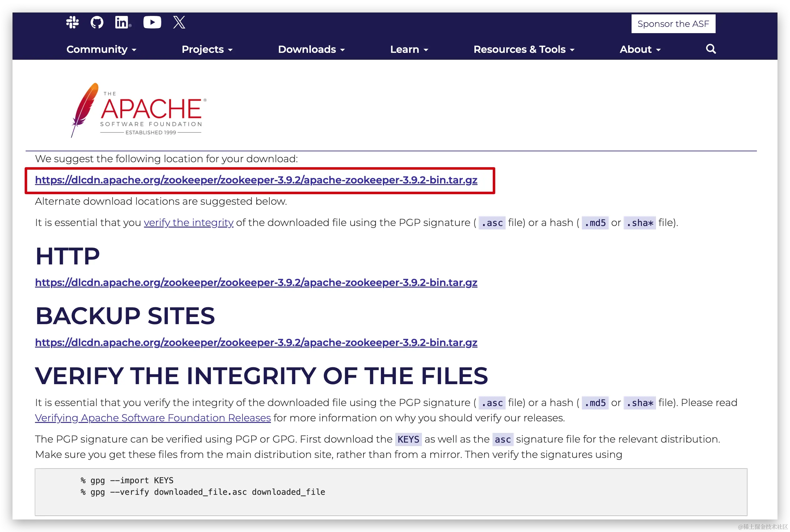
Task: Click the download link under HTTP
Action: [x=256, y=282]
